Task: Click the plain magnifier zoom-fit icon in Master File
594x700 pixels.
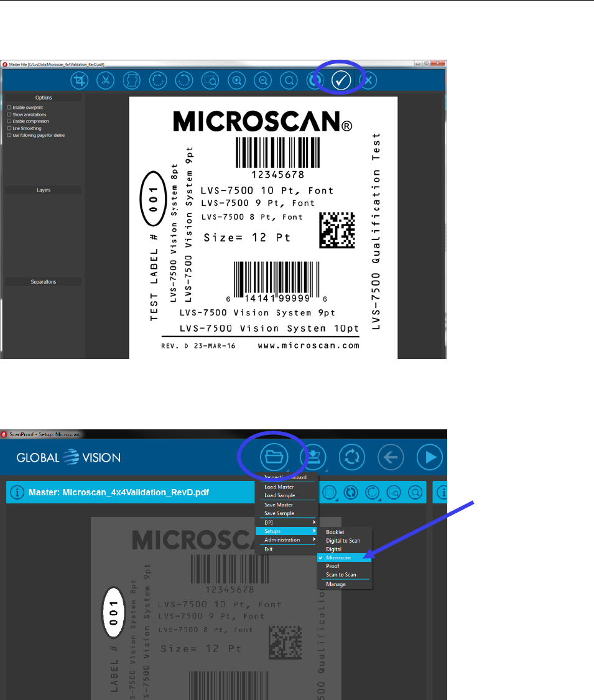Action: (x=289, y=80)
